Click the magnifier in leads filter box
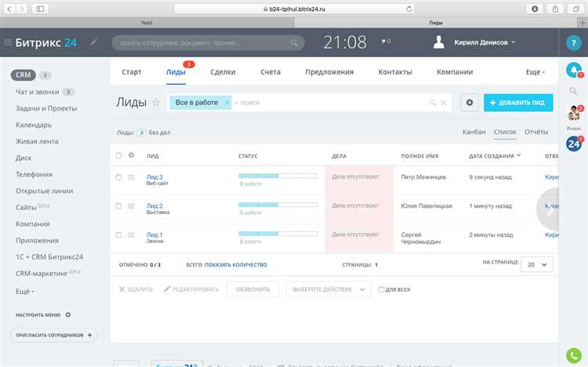Image resolution: width=588 pixels, height=367 pixels. pos(433,103)
